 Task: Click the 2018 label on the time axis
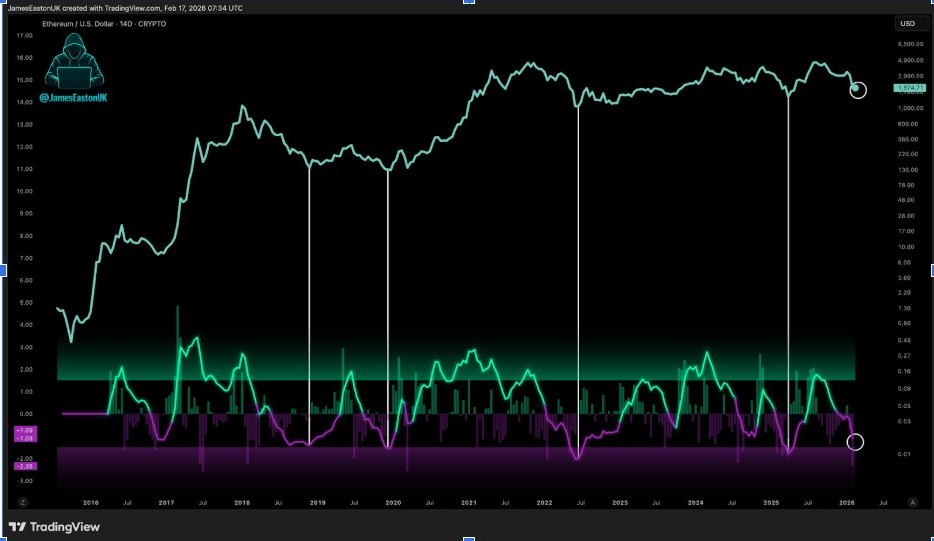point(242,502)
